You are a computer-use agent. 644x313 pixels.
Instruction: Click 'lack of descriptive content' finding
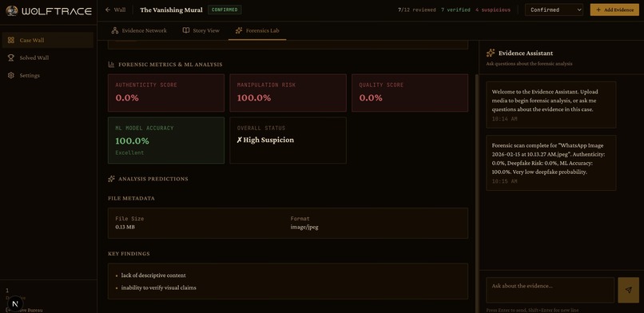pyautogui.click(x=153, y=275)
